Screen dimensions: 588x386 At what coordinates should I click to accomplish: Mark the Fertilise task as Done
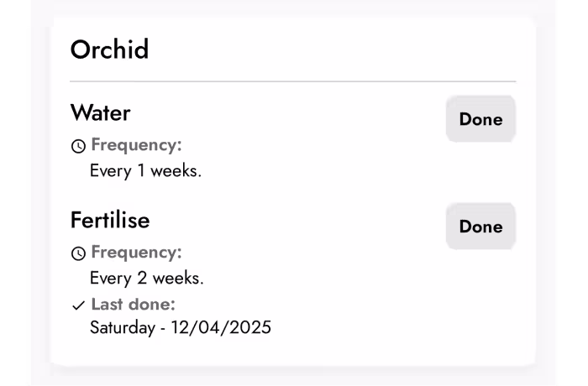[480, 227]
